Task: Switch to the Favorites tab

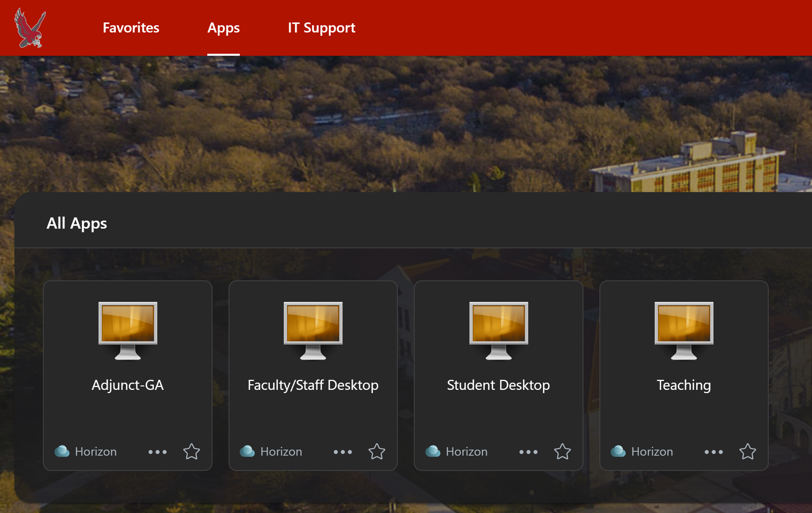Action: 131,27
